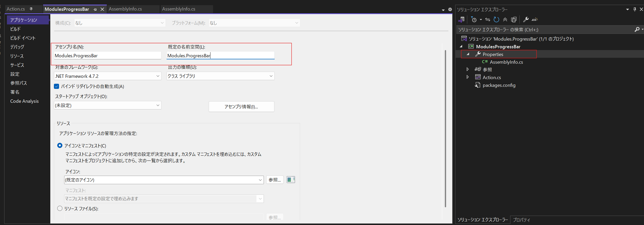The width and height of the screenshot is (644, 225).
Task: Open the 対象のフレームワーク dropdown
Action: pos(108,76)
